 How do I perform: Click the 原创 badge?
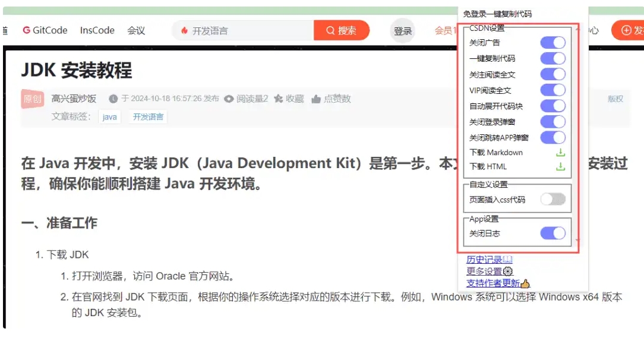point(33,99)
